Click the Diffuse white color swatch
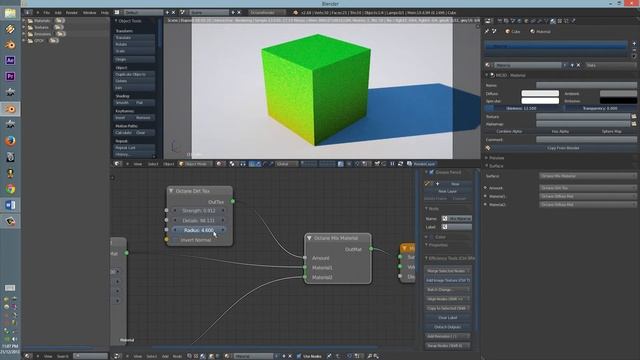This screenshot has height=360, width=640. tap(540, 93)
